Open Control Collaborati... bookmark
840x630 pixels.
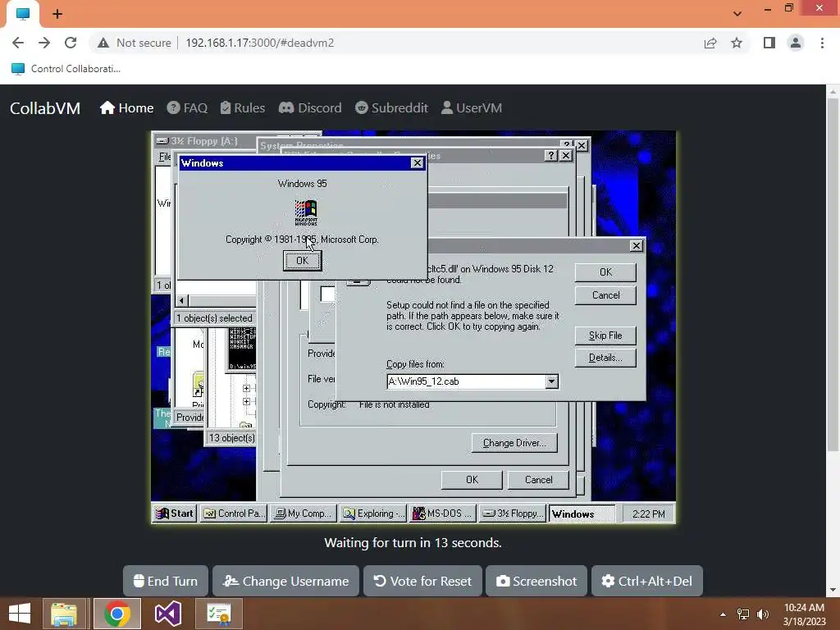coord(66,69)
